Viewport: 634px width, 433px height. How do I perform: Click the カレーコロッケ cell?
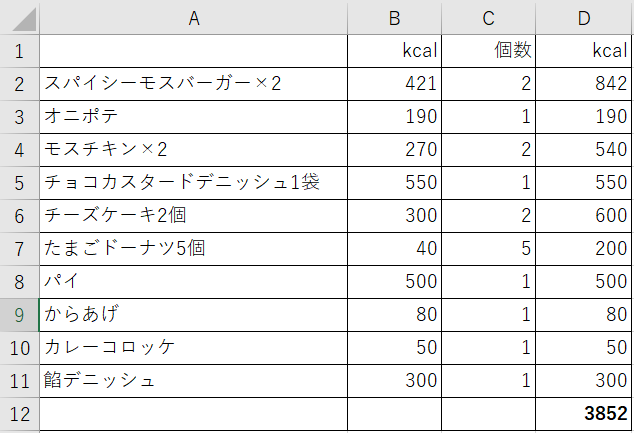click(194, 348)
